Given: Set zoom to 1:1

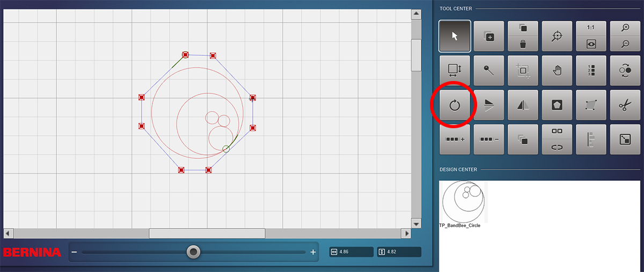Looking at the screenshot, I should 591,28.
